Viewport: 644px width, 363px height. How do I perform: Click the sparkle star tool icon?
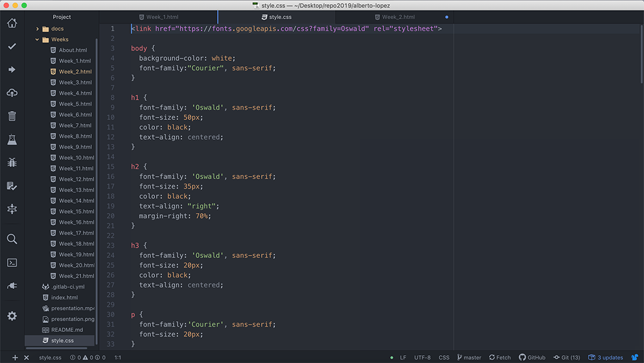click(12, 209)
